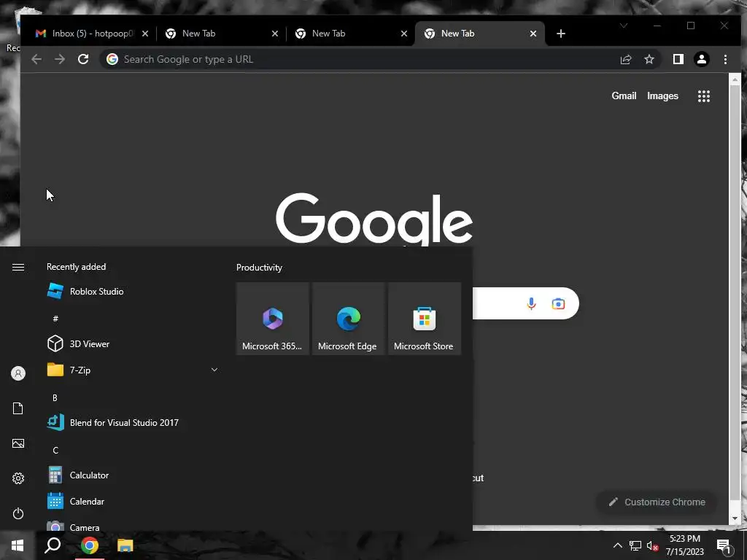Expand the Start menu hamburger button

pos(18,267)
